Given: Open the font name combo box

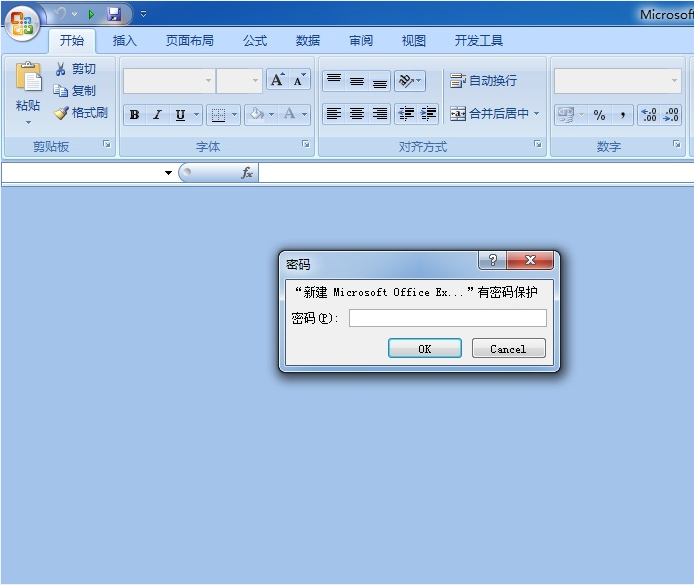Looking at the screenshot, I should tap(169, 81).
